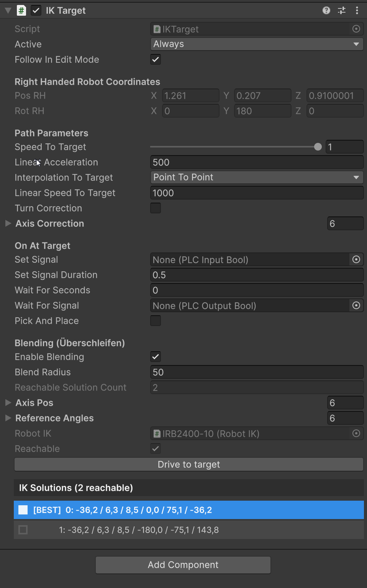367x588 pixels.
Task: Open the presets icon in the component header
Action: [x=341, y=10]
